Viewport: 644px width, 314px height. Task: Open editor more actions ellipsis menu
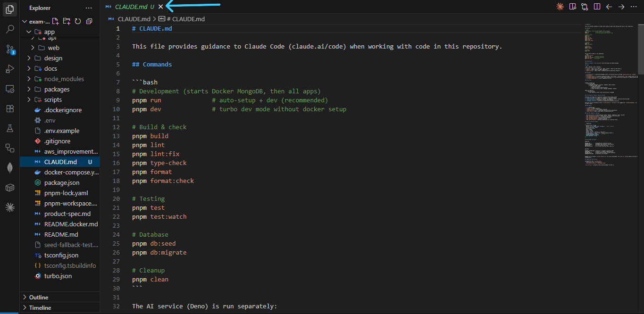tap(634, 7)
